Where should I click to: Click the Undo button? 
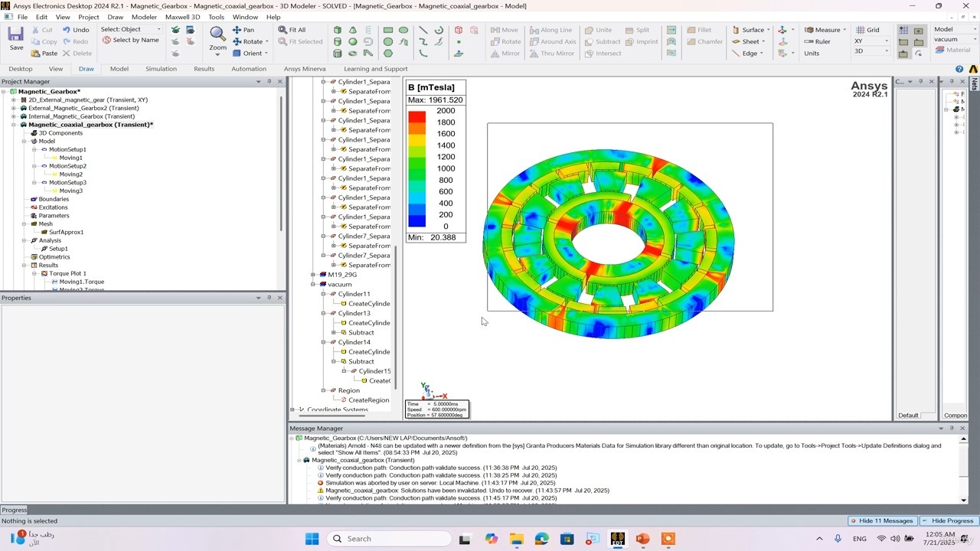(76, 30)
